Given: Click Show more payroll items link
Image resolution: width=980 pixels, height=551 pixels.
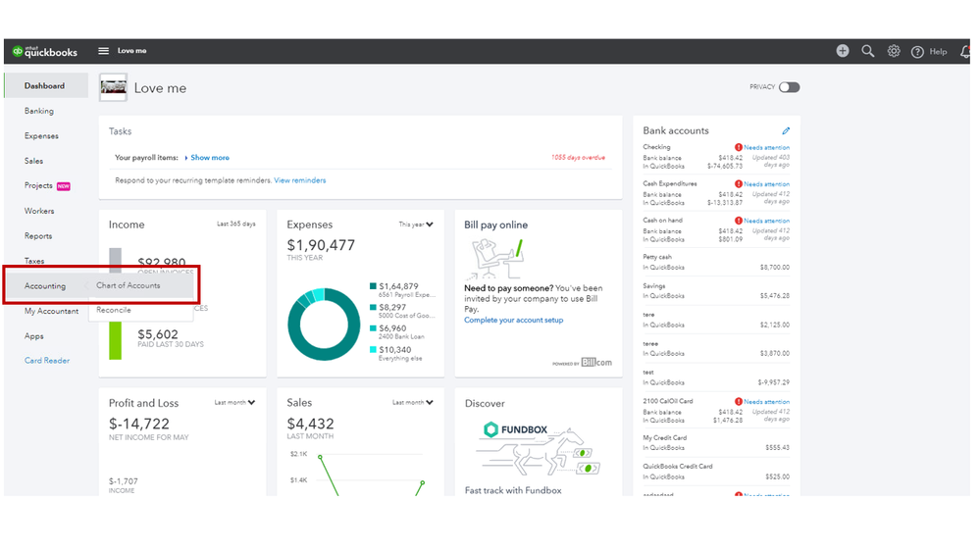Looking at the screenshot, I should (x=210, y=158).
